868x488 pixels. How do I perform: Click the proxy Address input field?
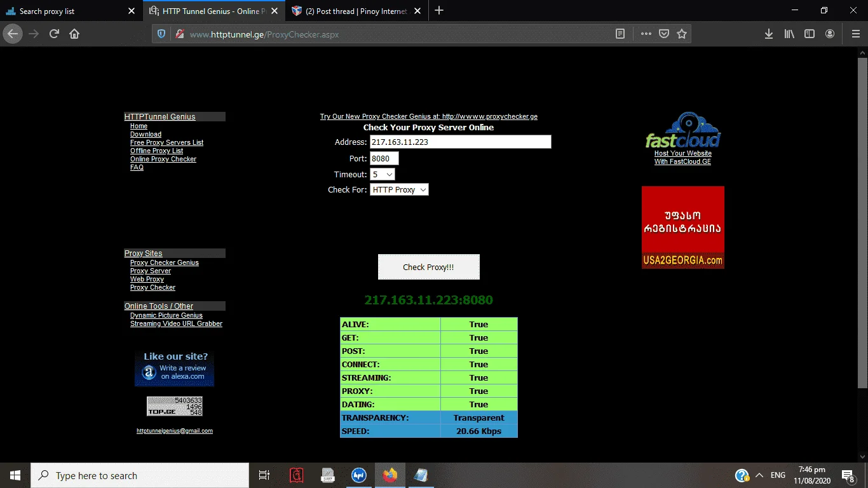(460, 142)
